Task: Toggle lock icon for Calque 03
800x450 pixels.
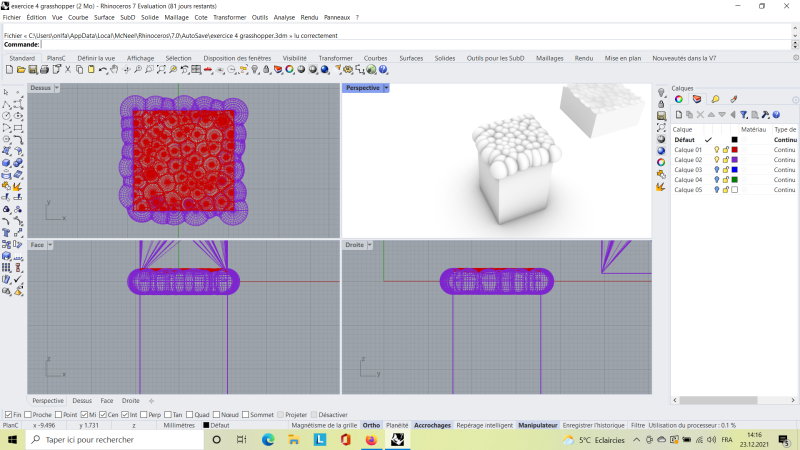Action: coord(725,170)
